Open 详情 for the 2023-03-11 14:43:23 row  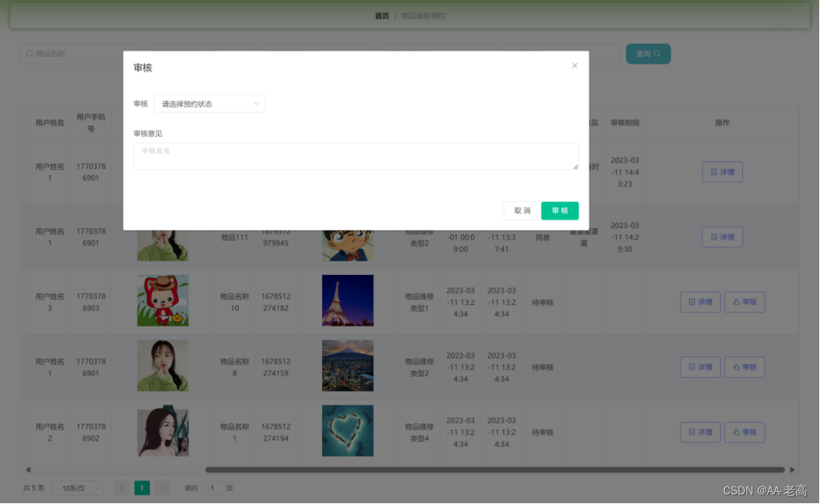(722, 172)
